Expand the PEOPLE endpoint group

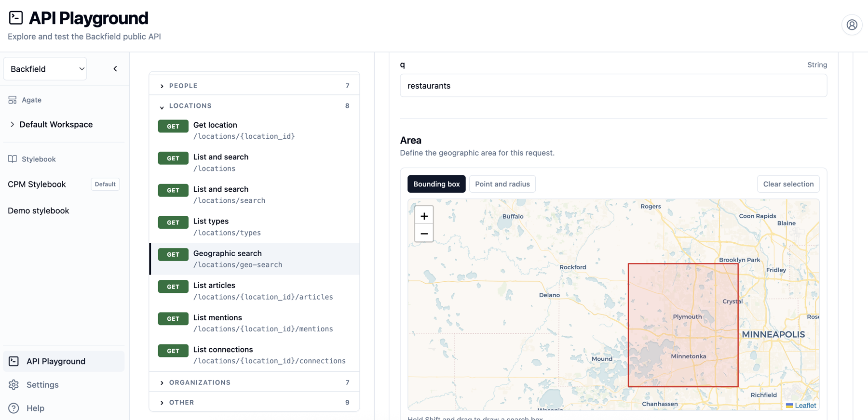point(254,86)
